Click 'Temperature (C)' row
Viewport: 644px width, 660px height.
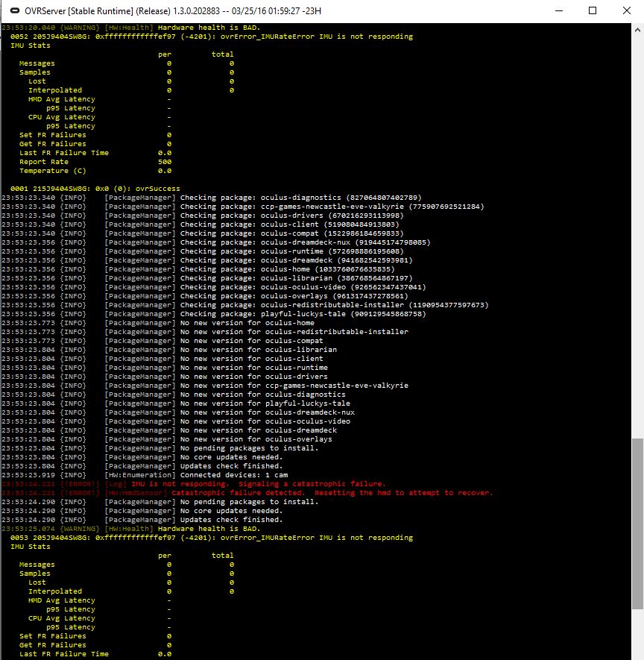point(95,171)
